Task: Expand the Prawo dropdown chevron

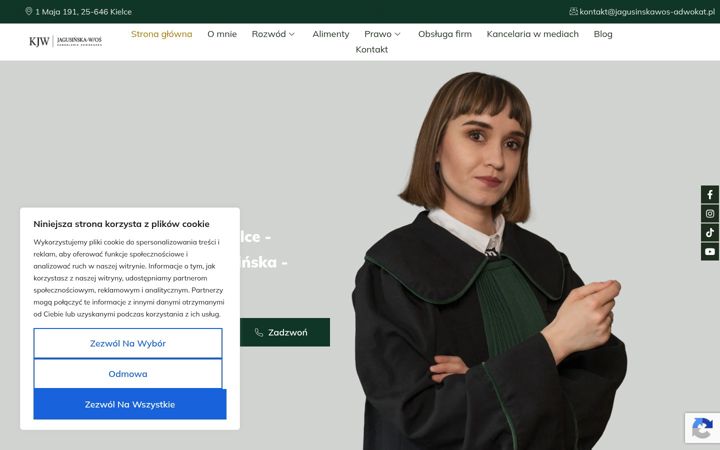Action: [x=397, y=34]
